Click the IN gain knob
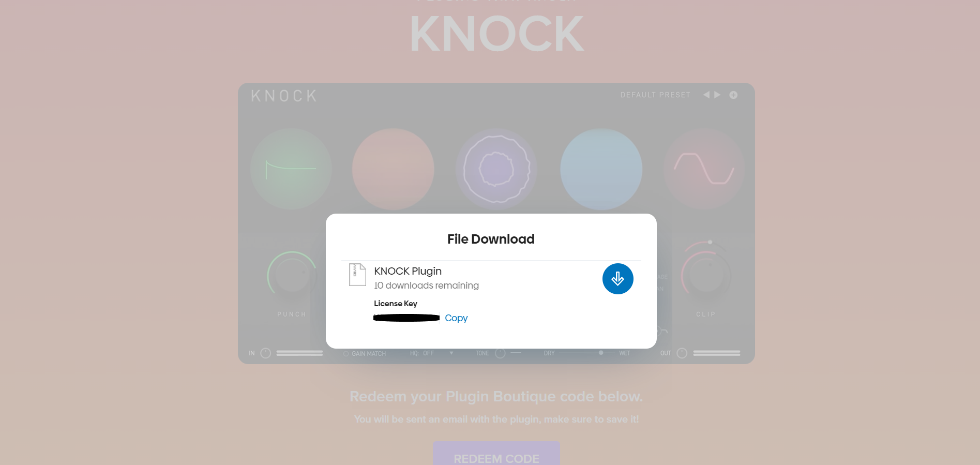This screenshot has height=465, width=980. click(x=266, y=353)
